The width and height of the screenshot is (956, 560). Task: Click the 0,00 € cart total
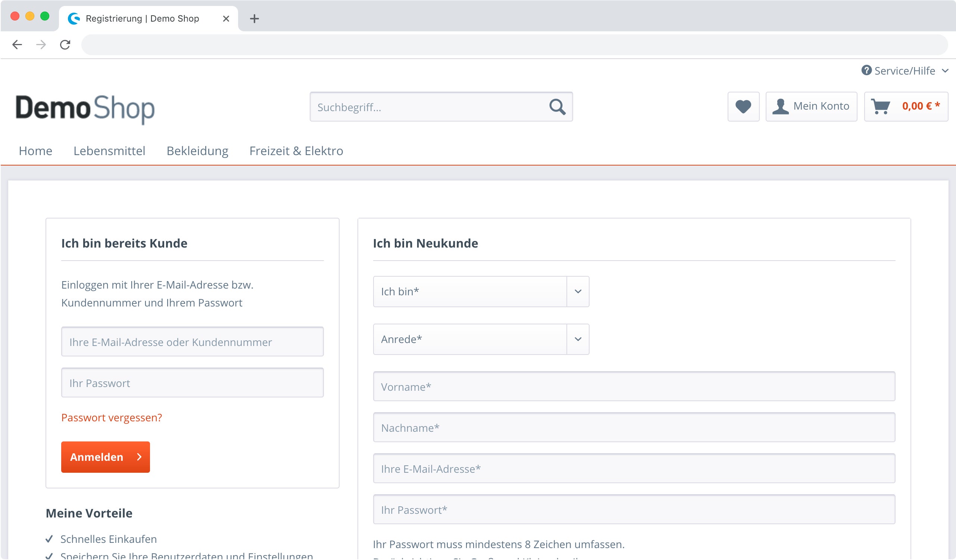921,106
